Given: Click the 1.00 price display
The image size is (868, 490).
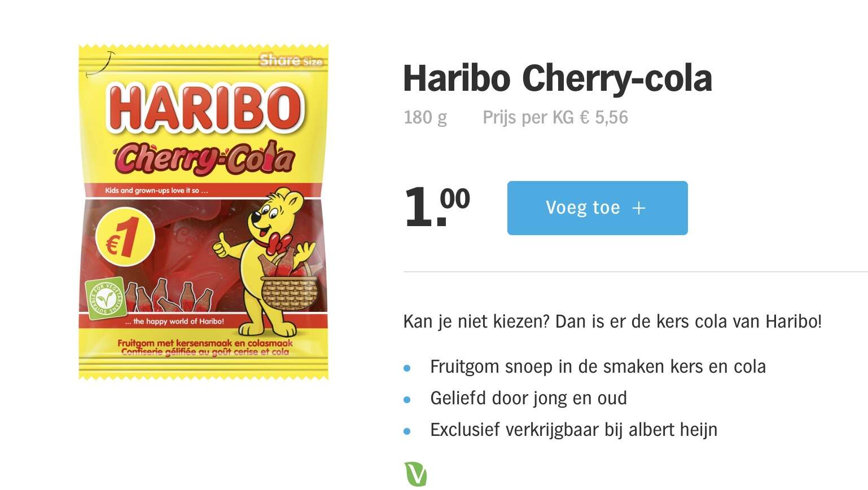Looking at the screenshot, I should (x=437, y=206).
